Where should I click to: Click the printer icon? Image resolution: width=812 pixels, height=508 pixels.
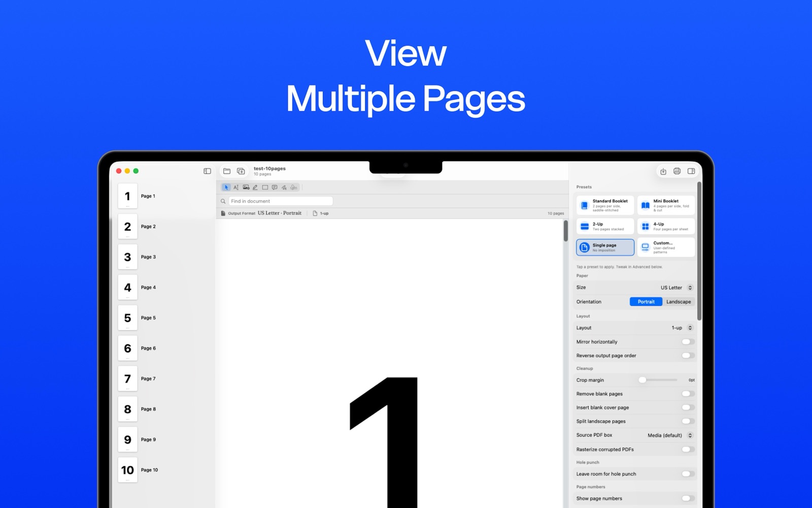[x=677, y=171]
